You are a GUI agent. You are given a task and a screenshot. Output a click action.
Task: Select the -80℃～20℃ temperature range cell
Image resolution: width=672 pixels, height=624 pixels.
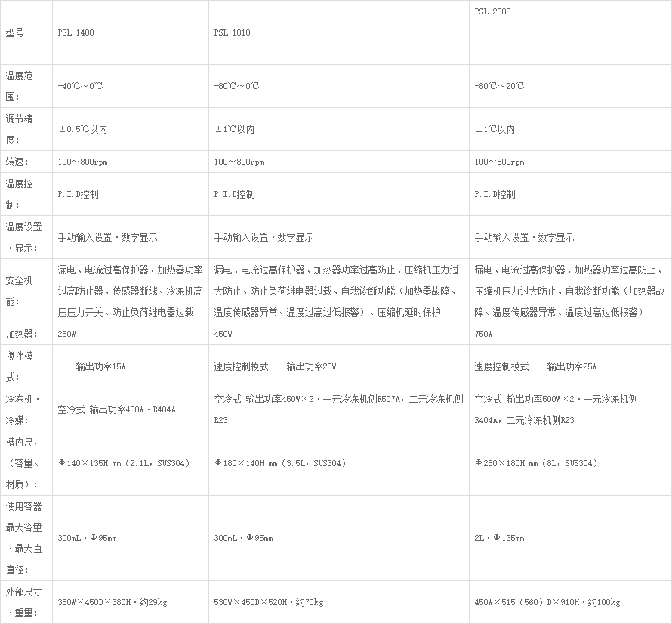[x=499, y=86]
